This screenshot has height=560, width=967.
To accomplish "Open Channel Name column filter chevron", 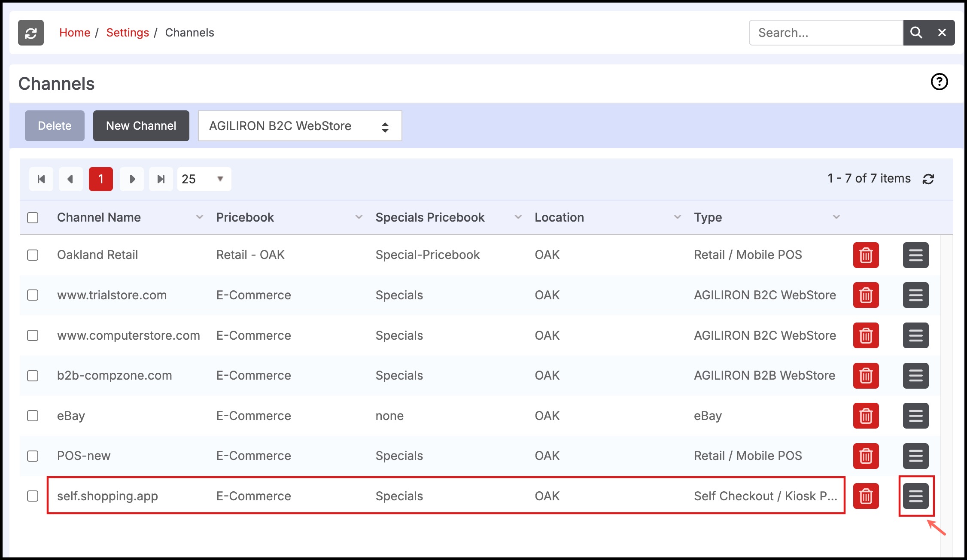I will coord(199,217).
